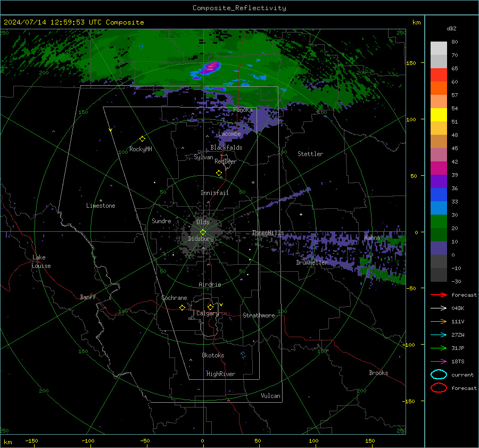Select the Sundre label

pyautogui.click(x=161, y=221)
